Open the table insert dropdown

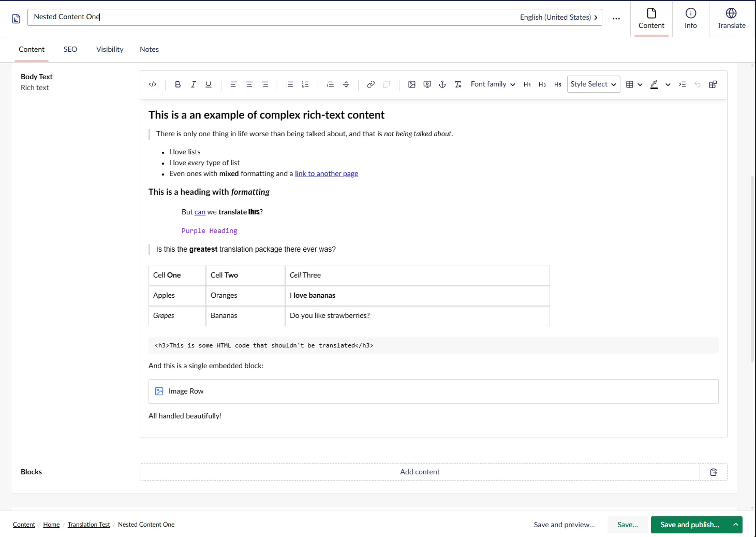634,84
